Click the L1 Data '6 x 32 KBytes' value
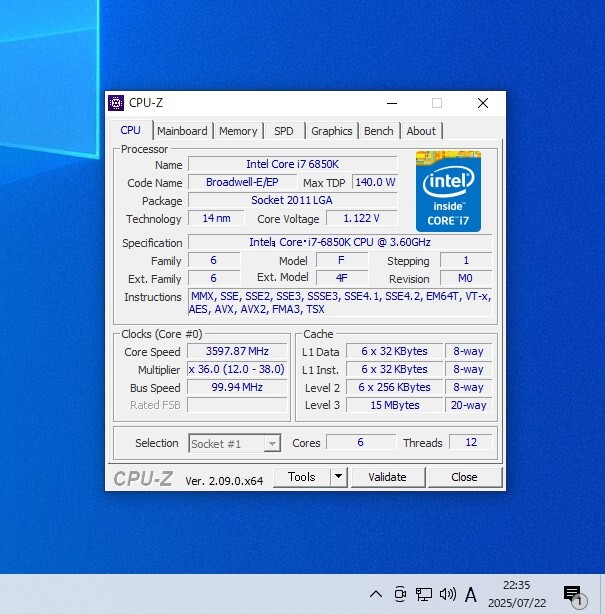Viewport: 605px width, 614px height. (x=394, y=351)
